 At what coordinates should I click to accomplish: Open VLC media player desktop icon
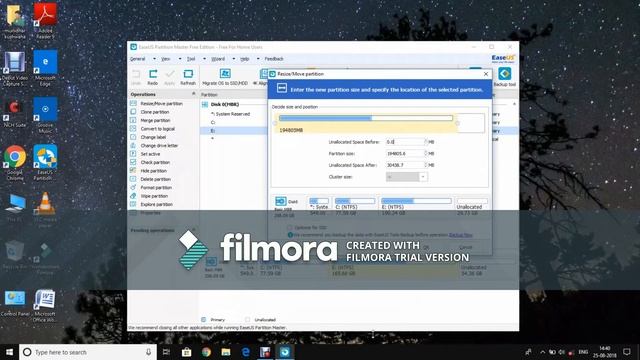coord(45,210)
